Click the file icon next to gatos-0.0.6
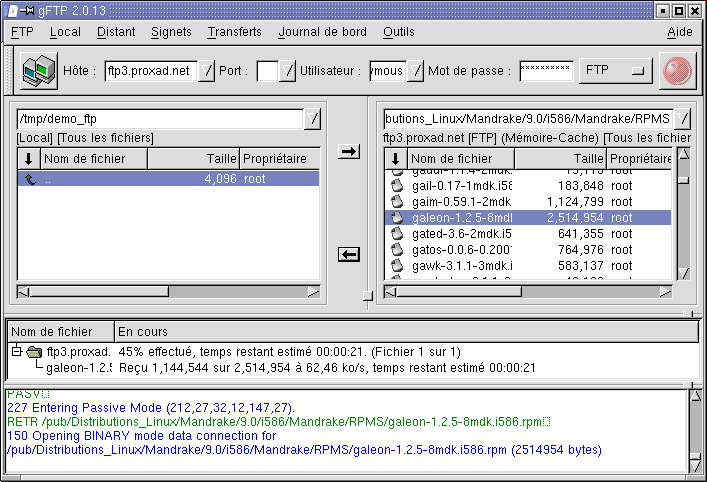This screenshot has height=482, width=707. (397, 249)
